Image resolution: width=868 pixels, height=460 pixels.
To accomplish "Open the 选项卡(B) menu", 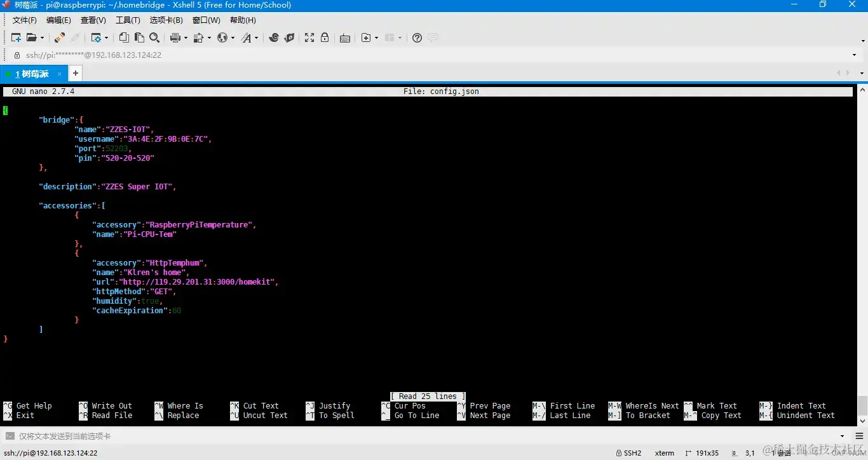I will (166, 20).
